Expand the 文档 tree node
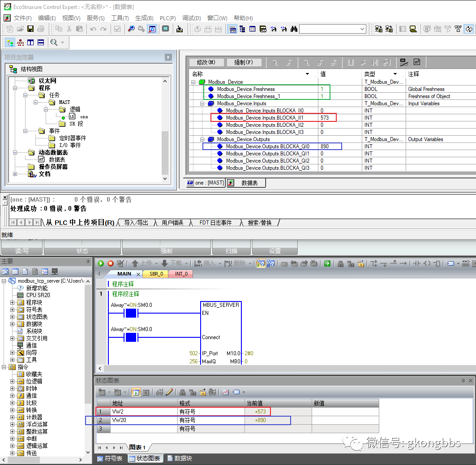Image resolution: width=476 pixels, height=465 pixels. 15,174
